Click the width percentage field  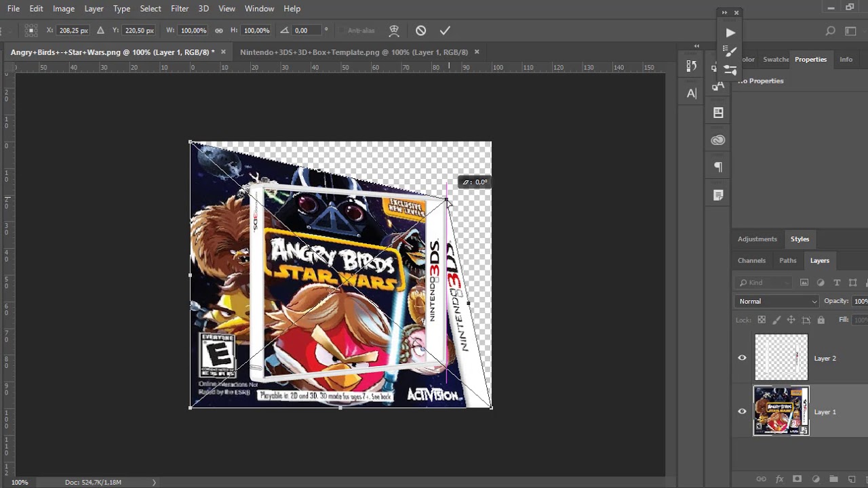click(193, 30)
